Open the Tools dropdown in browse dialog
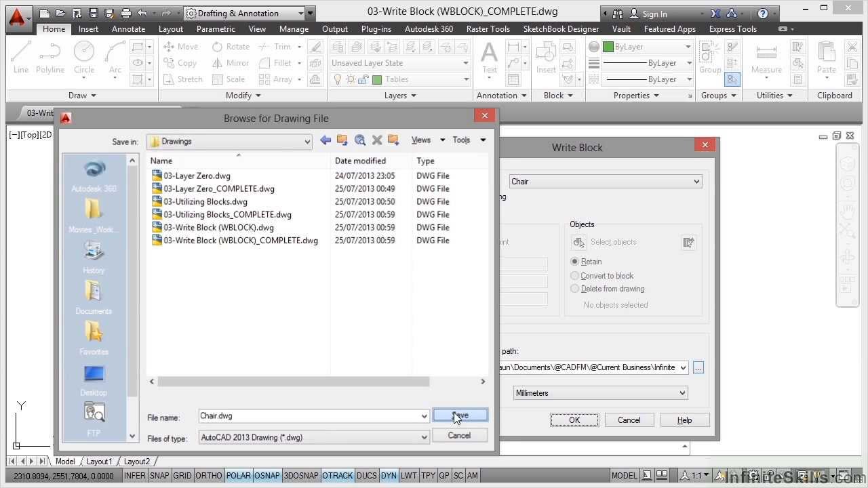 tap(469, 140)
